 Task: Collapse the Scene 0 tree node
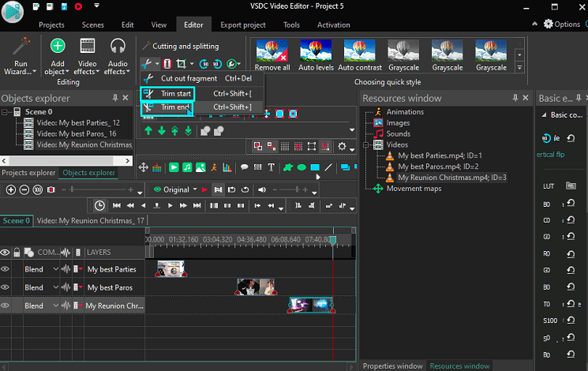[5, 112]
